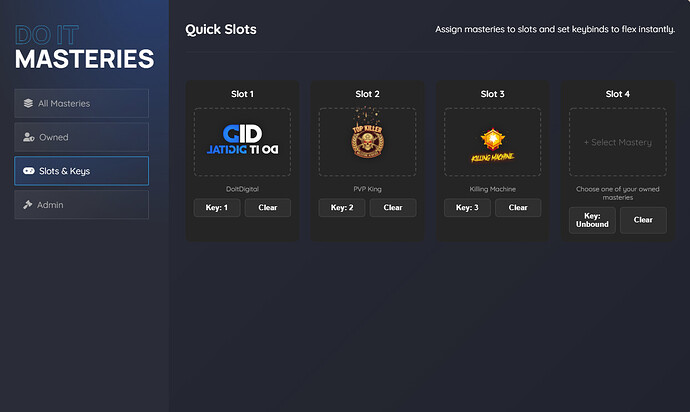The width and height of the screenshot is (690, 412).
Task: Click the Slot 4 heading
Action: coord(617,94)
